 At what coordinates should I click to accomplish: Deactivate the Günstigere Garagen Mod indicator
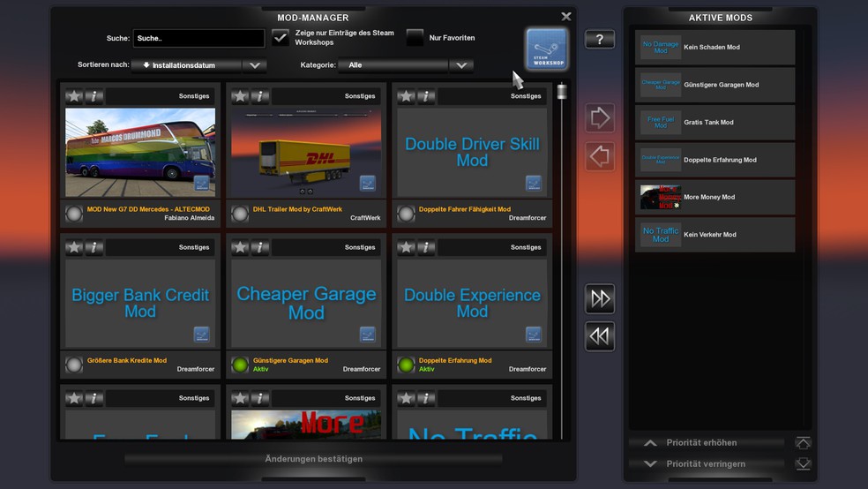pyautogui.click(x=240, y=365)
